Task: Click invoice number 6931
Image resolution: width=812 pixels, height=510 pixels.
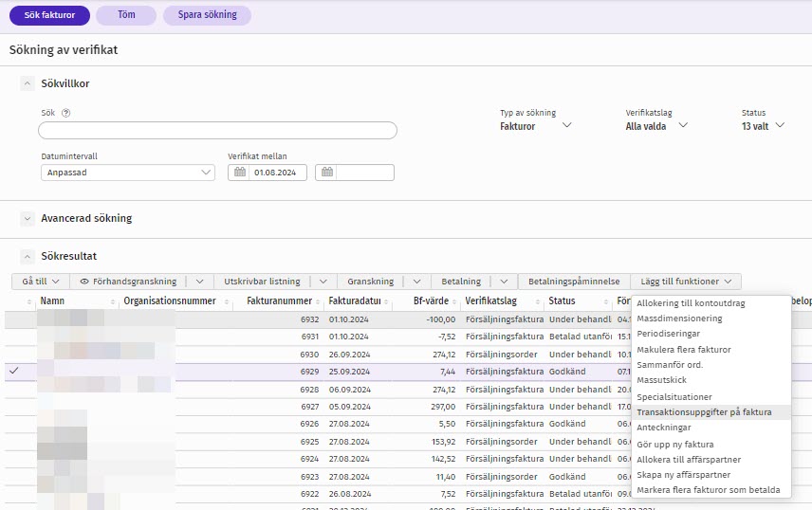Action: pyautogui.click(x=309, y=337)
